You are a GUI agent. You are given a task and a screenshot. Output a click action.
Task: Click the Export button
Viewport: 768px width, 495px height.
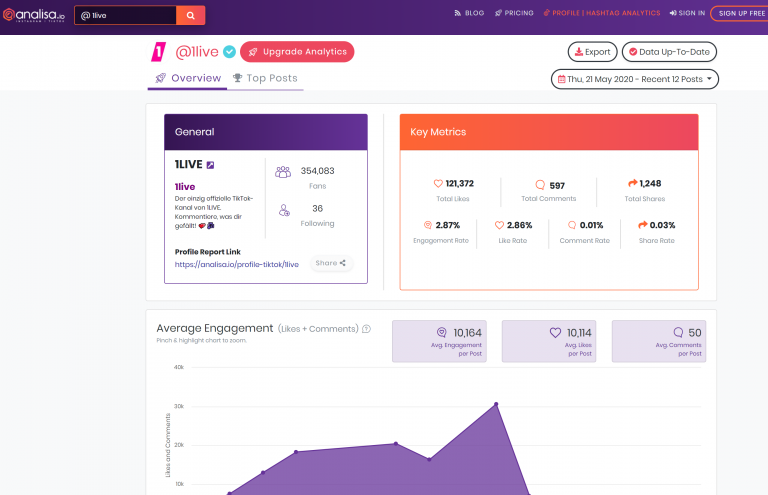click(592, 52)
